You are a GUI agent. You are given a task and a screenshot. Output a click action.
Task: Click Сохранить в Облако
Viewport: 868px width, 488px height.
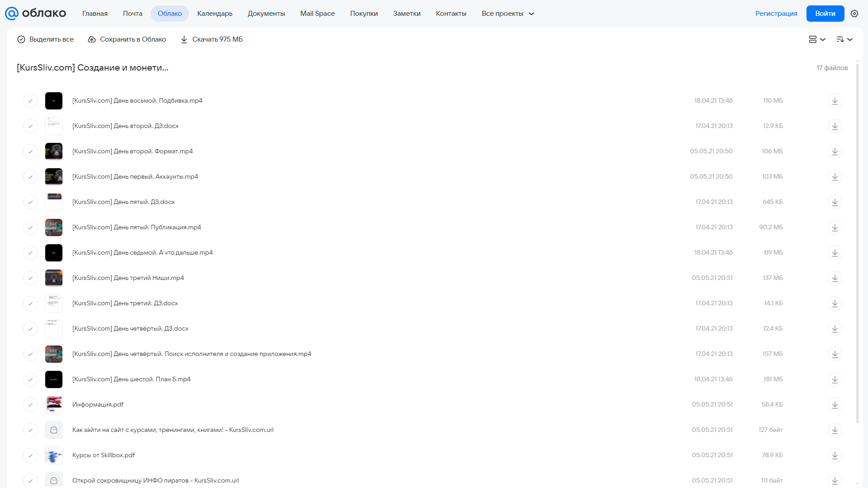[x=127, y=39]
